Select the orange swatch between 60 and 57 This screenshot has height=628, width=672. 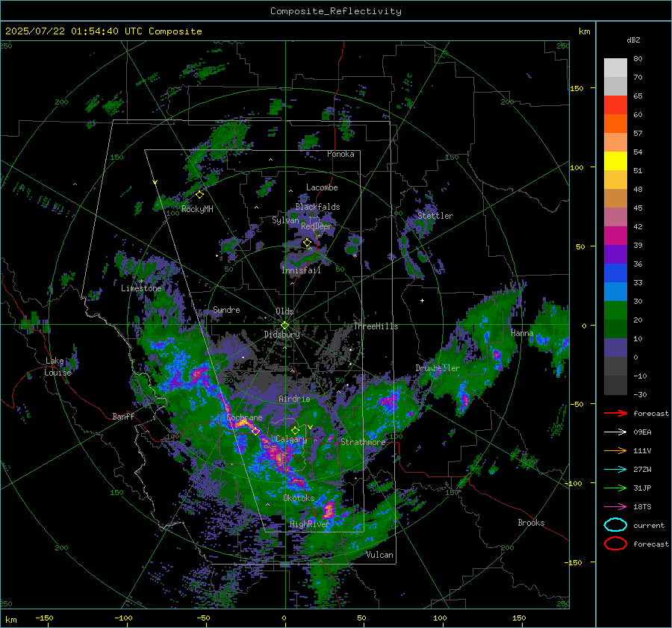(615, 123)
